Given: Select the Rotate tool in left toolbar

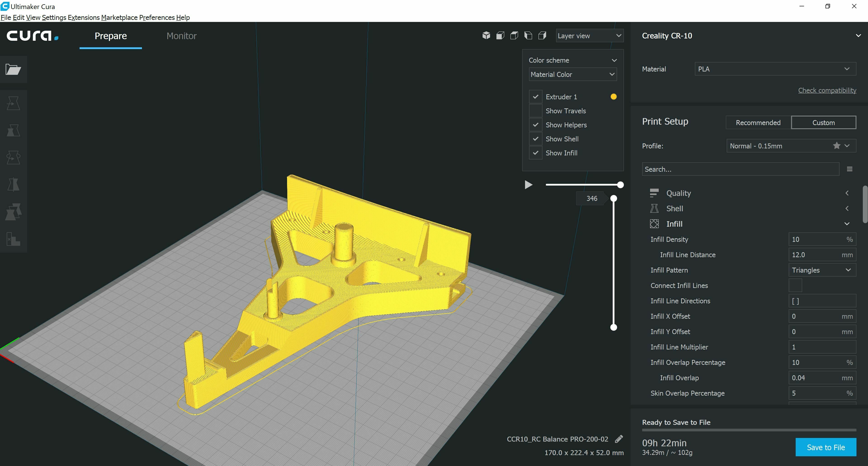Looking at the screenshot, I should [14, 157].
